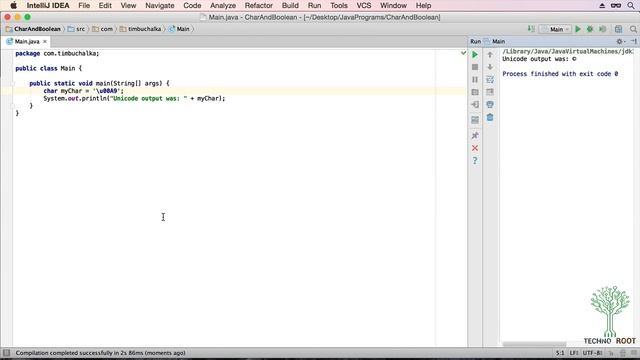Viewport: 640px width, 360px height.
Task: Click the 'char myChar' code line
Action: (x=83, y=91)
